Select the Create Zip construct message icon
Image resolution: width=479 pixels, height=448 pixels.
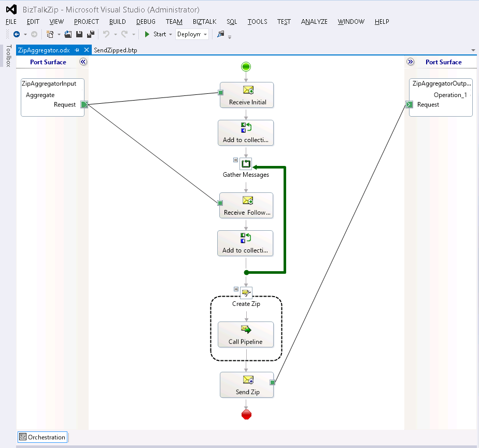[246, 293]
